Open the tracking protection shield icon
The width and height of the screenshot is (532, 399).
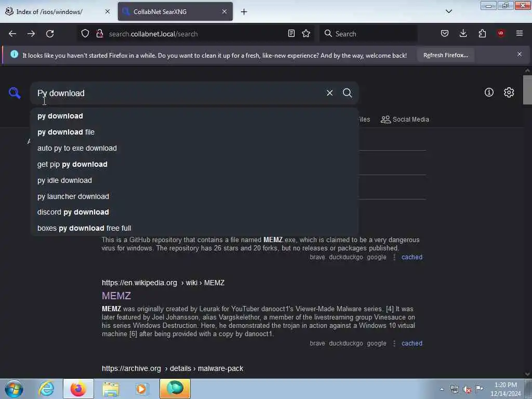[85, 34]
